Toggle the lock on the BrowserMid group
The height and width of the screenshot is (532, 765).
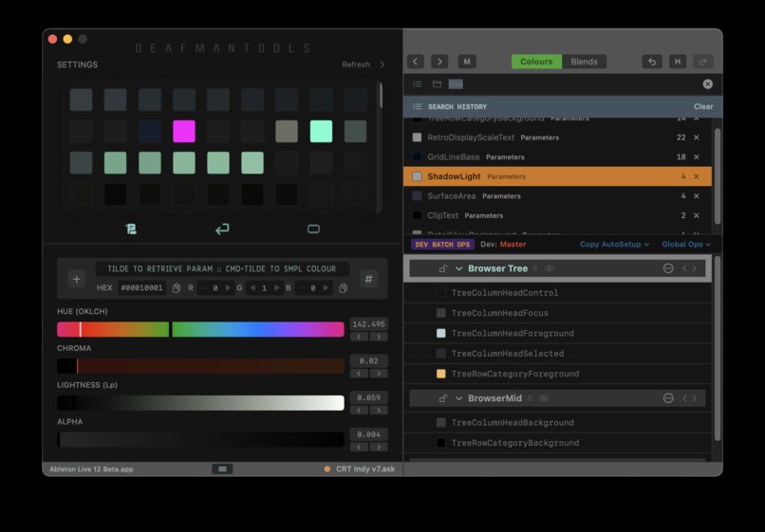click(x=442, y=398)
